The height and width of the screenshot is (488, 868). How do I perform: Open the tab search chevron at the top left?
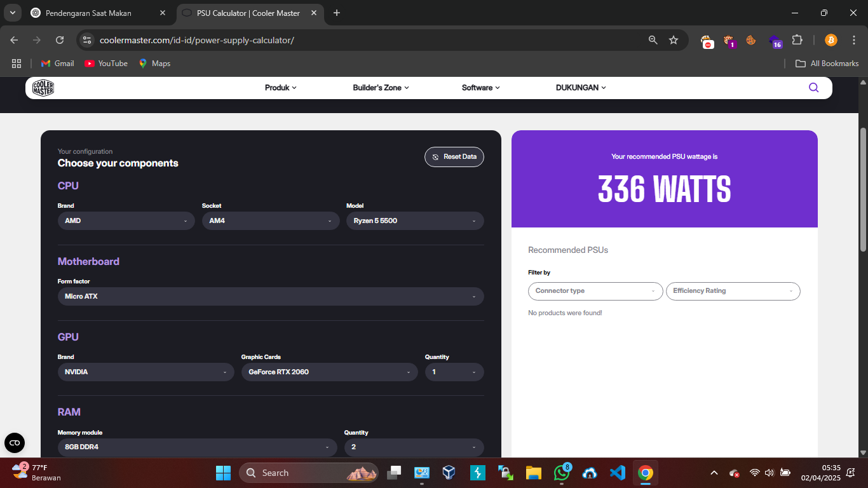point(12,13)
